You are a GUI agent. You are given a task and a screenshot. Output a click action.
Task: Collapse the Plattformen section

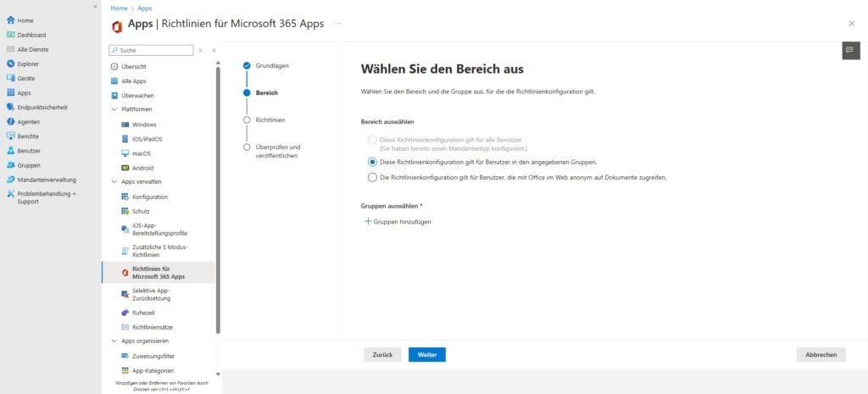114,109
